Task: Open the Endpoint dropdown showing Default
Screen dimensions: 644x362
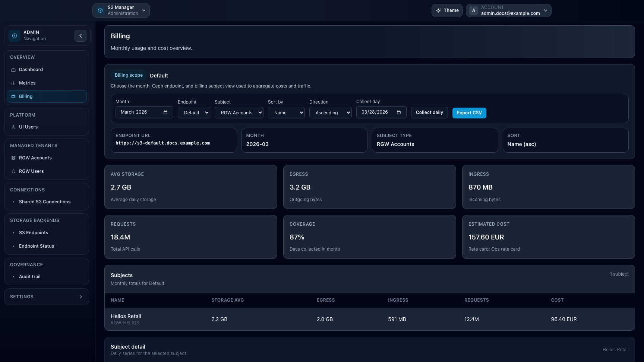Action: pyautogui.click(x=193, y=112)
